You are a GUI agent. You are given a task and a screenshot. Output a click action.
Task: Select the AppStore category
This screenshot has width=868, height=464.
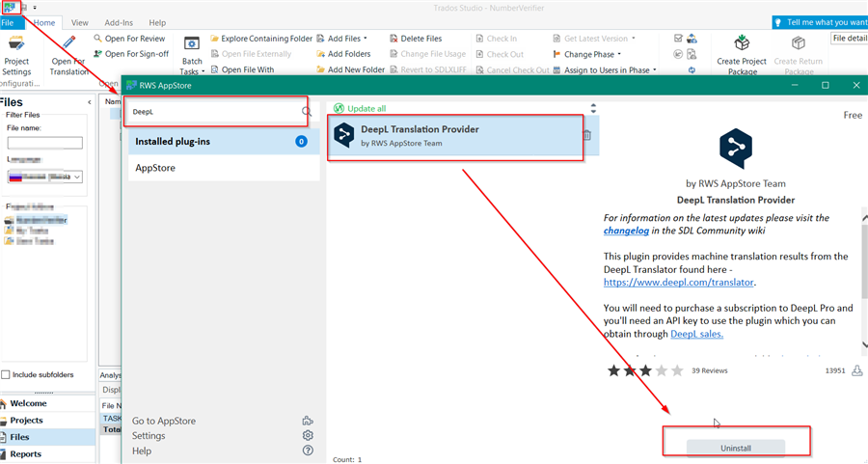tap(224, 168)
